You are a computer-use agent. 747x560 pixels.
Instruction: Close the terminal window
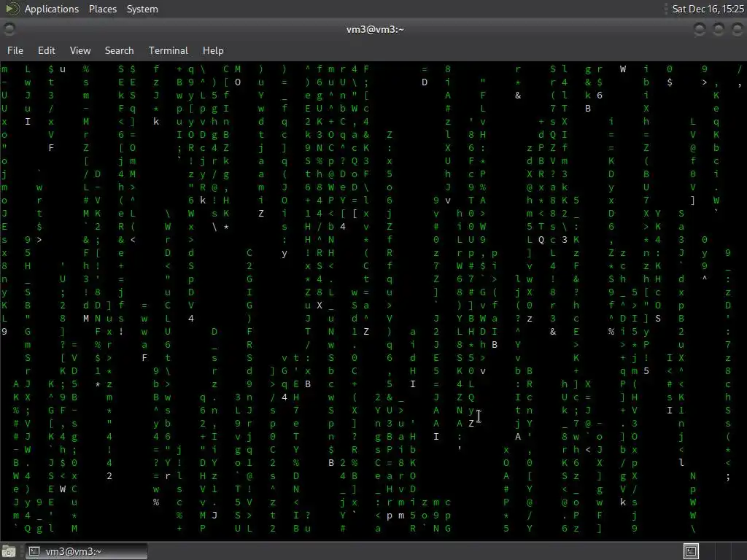(737, 29)
